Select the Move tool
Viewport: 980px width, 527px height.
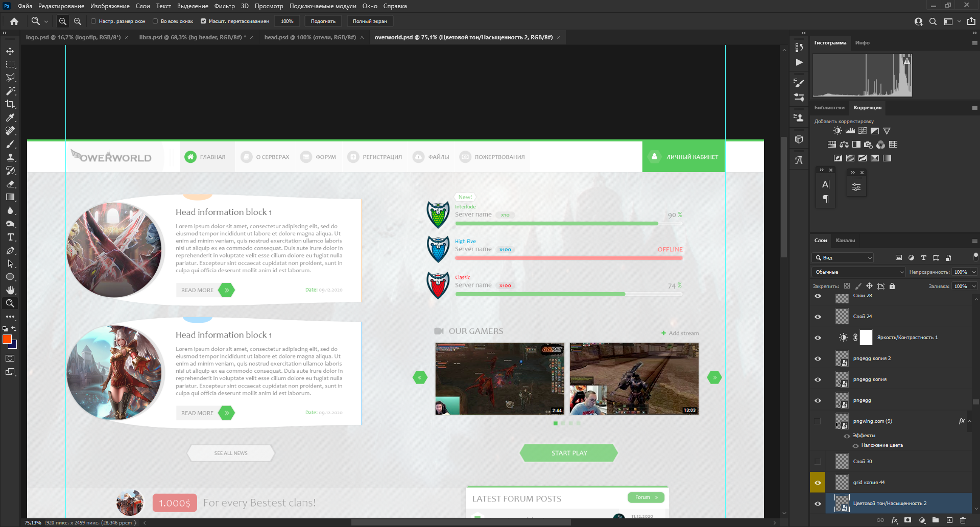click(10, 51)
